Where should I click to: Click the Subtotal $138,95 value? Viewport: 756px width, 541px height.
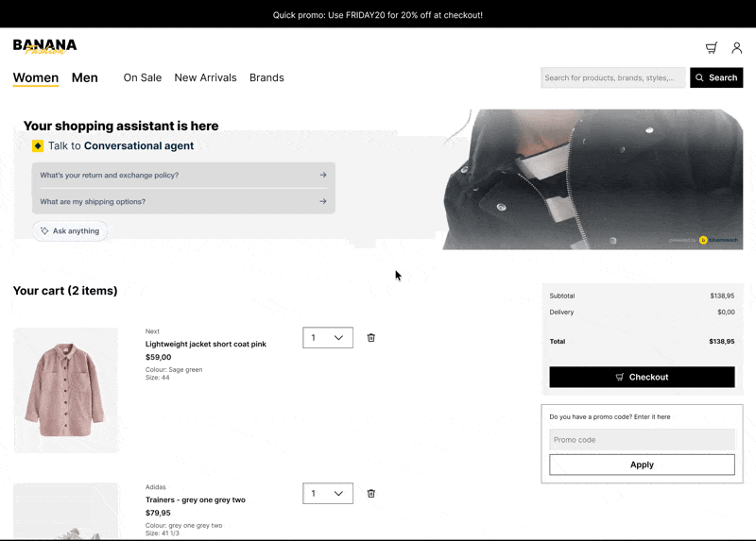722,296
